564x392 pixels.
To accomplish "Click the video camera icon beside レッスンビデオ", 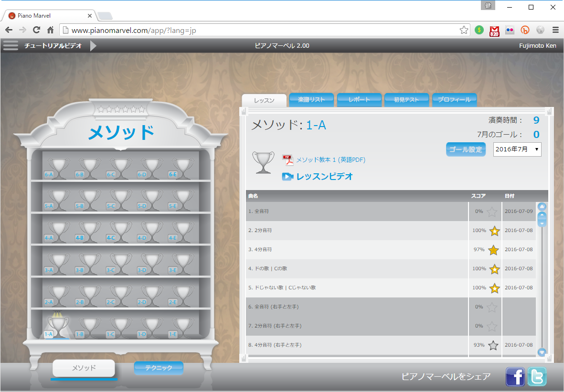I will (287, 177).
